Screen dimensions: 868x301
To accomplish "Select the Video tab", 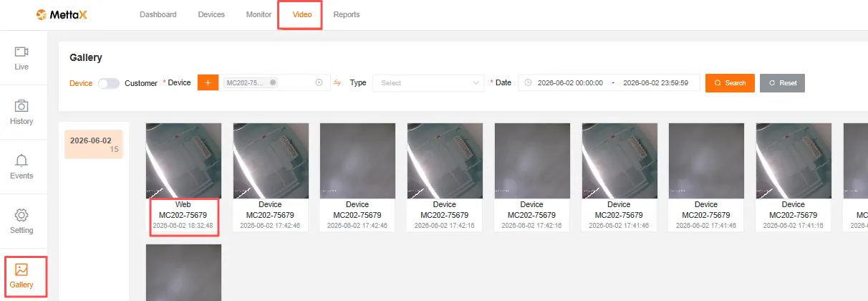I will (x=302, y=14).
